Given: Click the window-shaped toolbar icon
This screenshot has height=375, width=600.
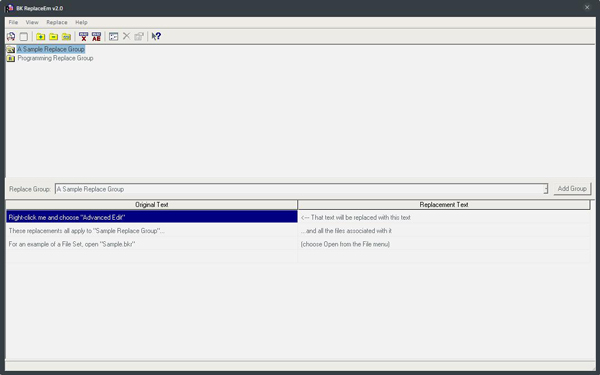Looking at the screenshot, I should point(113,36).
